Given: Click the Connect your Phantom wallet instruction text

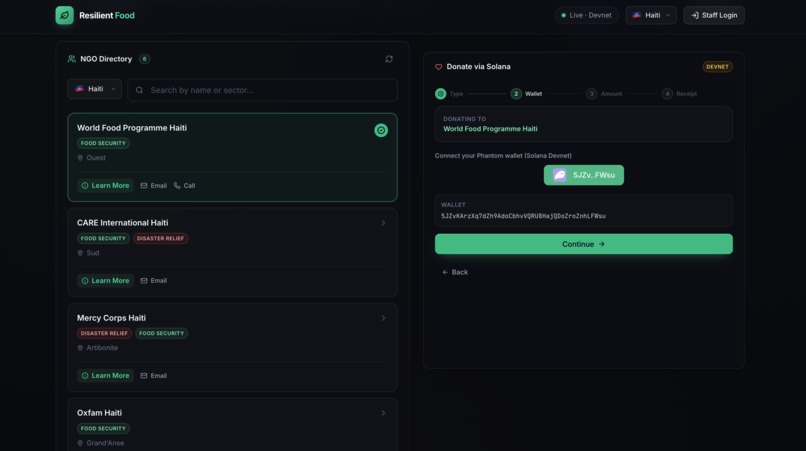Looking at the screenshot, I should [503, 156].
